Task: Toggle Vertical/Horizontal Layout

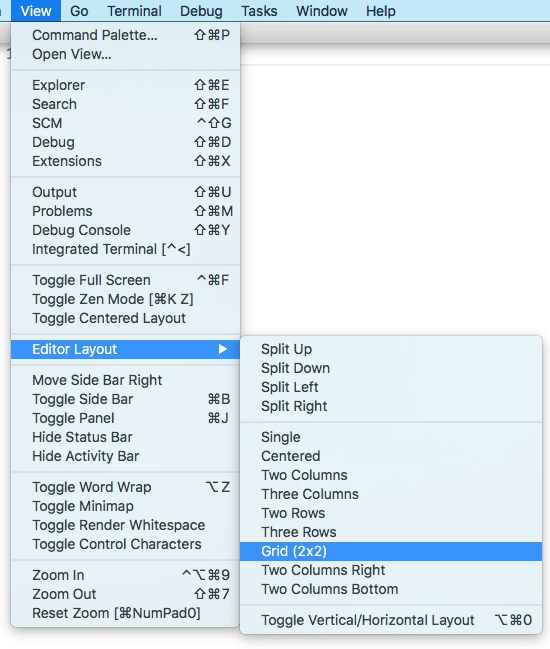Action: (x=391, y=620)
